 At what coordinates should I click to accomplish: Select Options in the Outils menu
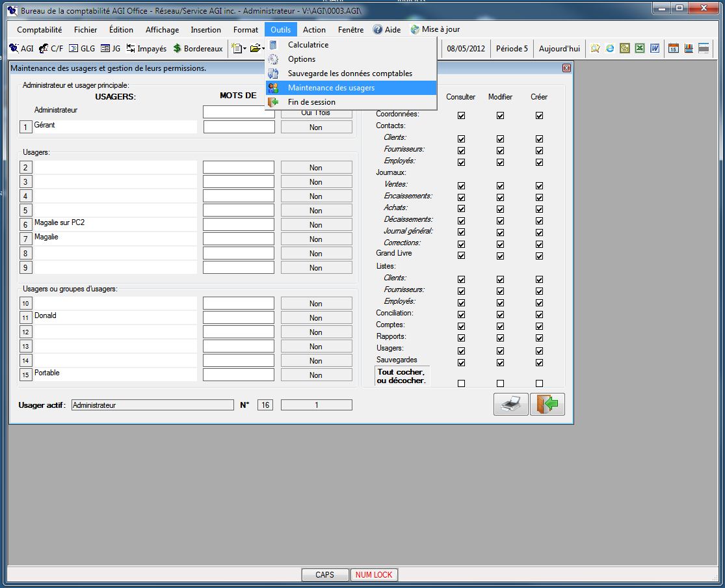click(351, 59)
